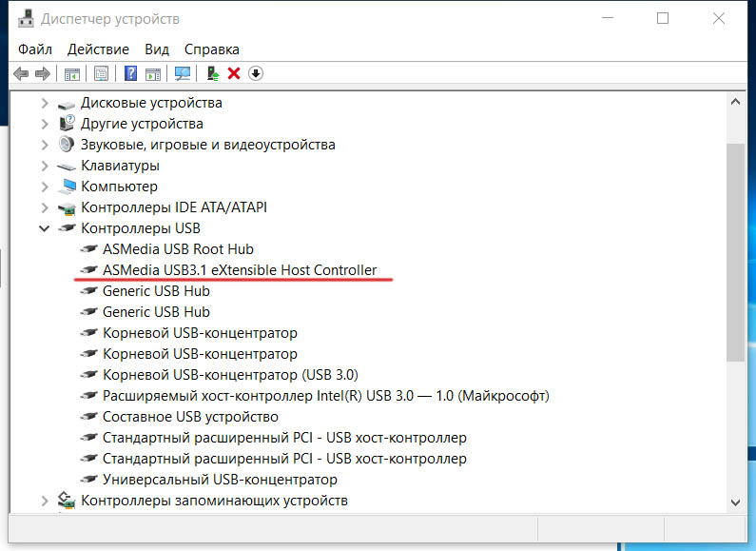
Task: Click the Update driver green arrow icon
Action: [x=214, y=73]
